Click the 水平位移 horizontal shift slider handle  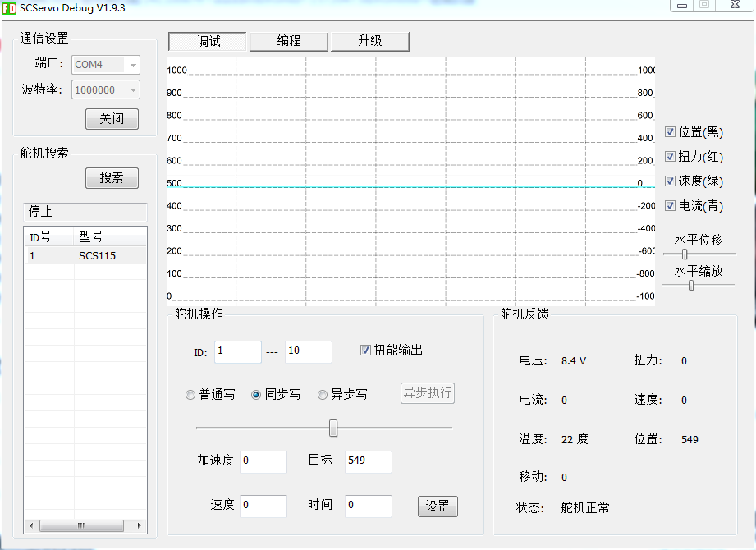(685, 254)
